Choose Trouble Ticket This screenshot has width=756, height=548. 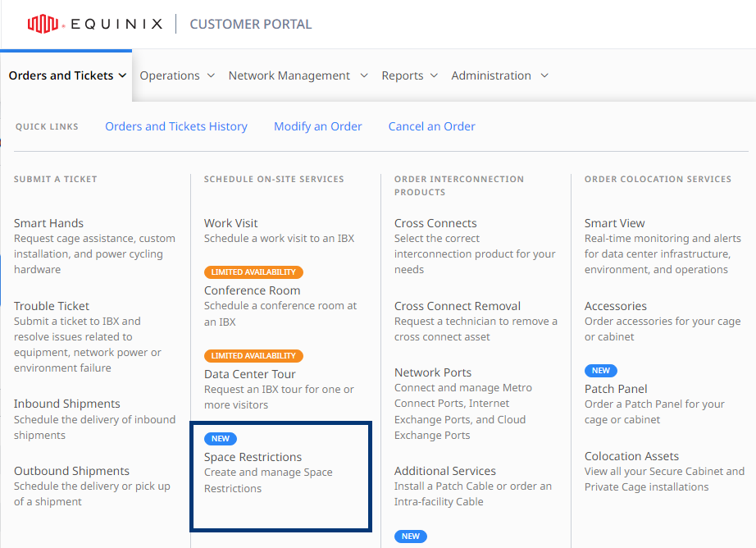[52, 306]
